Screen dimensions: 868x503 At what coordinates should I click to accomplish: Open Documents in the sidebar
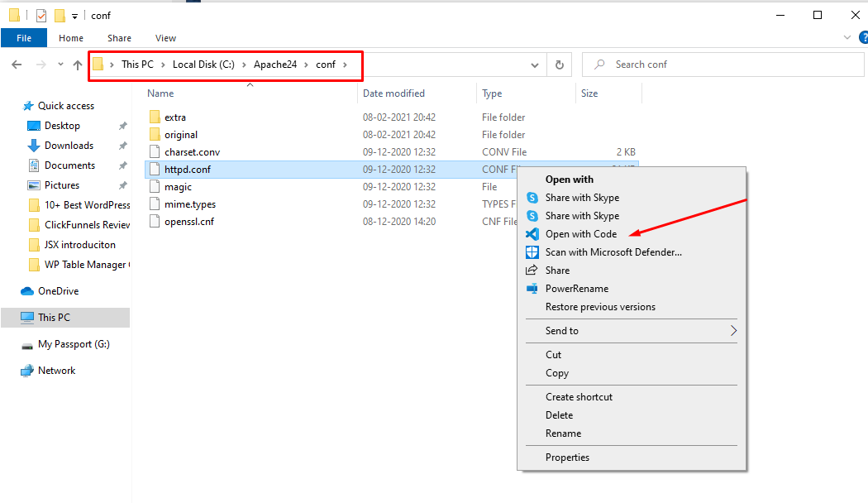click(x=69, y=165)
